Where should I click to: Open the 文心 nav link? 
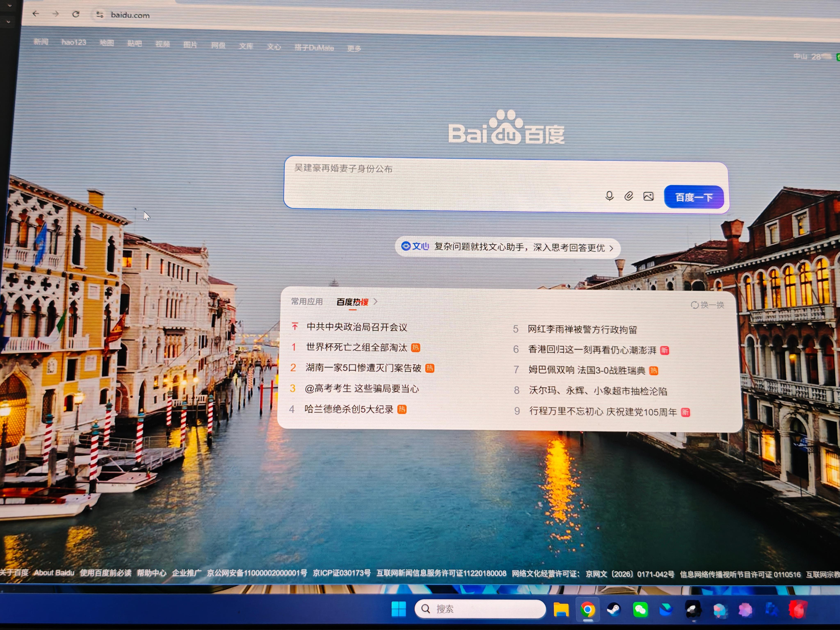[274, 47]
